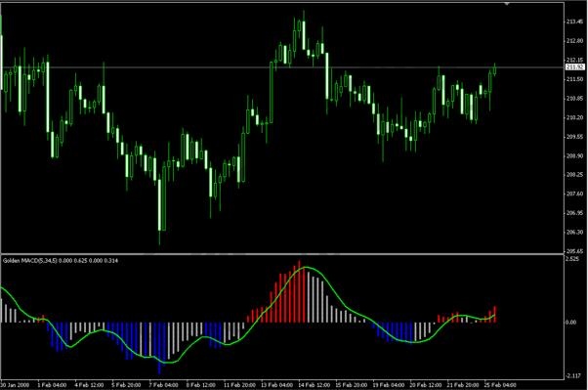Click the 1 Feb 04:00 time label
The height and width of the screenshot is (390, 588).
pyautogui.click(x=52, y=385)
